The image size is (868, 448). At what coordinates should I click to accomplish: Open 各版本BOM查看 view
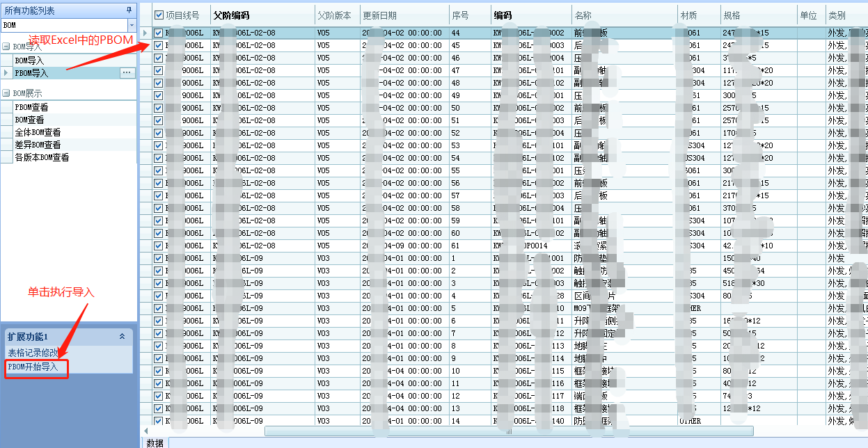(42, 157)
